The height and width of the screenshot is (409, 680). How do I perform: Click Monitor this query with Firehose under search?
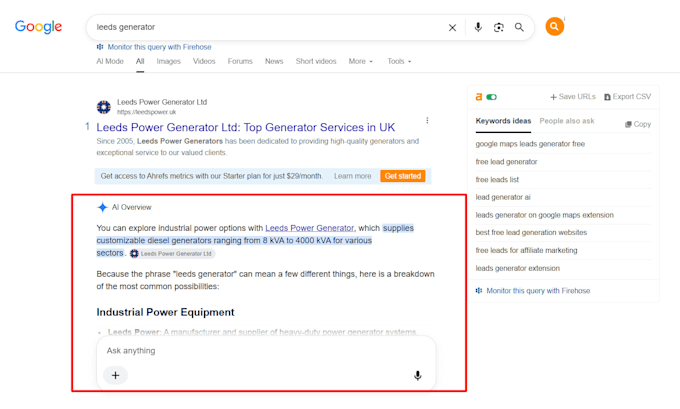pos(159,47)
